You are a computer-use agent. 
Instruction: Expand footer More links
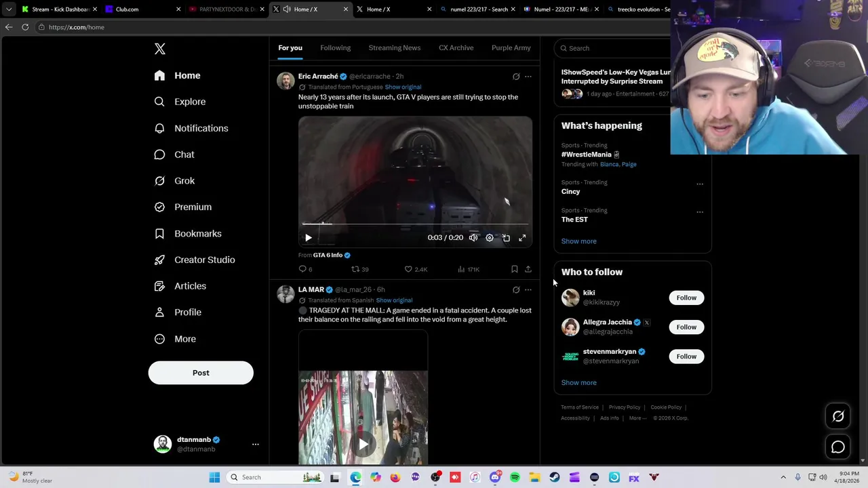637,418
